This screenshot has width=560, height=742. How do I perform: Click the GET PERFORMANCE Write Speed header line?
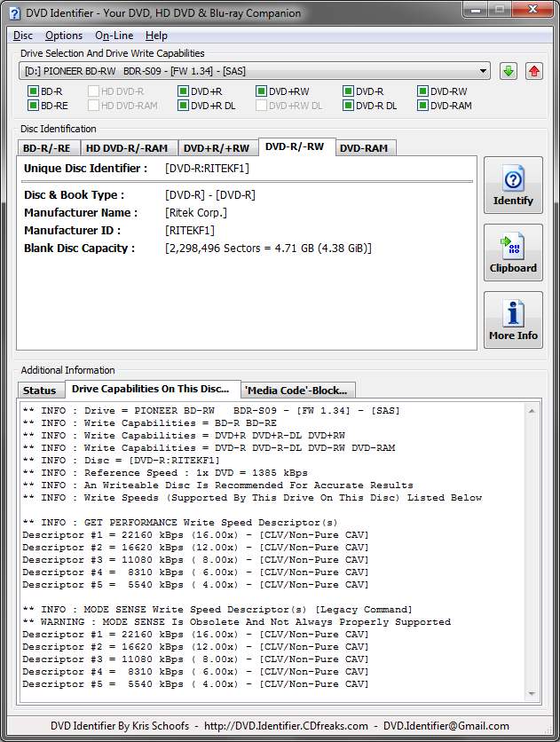click(180, 523)
